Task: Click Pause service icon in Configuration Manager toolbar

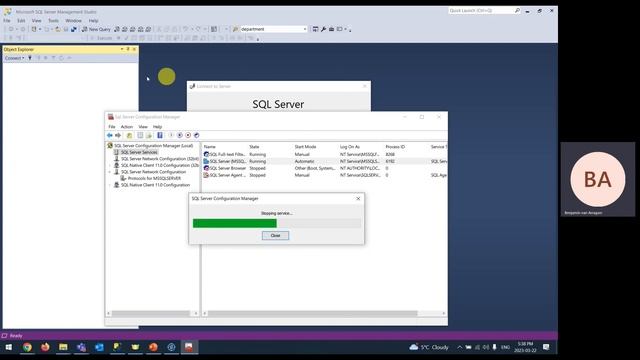Action: tap(180, 135)
